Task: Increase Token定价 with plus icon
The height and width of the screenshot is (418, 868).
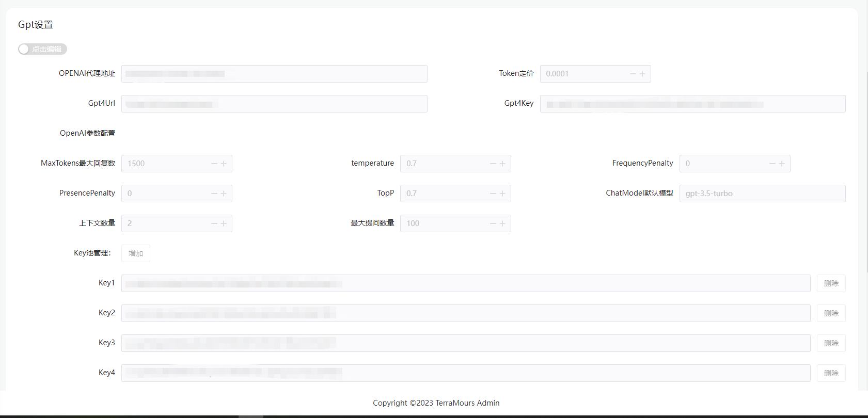Action: [x=642, y=74]
